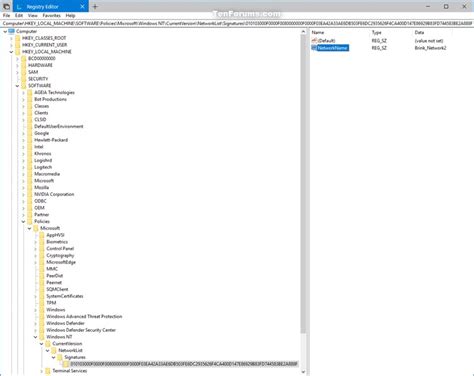The width and height of the screenshot is (474, 376).
Task: Click the Computer icon in tree
Action: (x=12, y=31)
